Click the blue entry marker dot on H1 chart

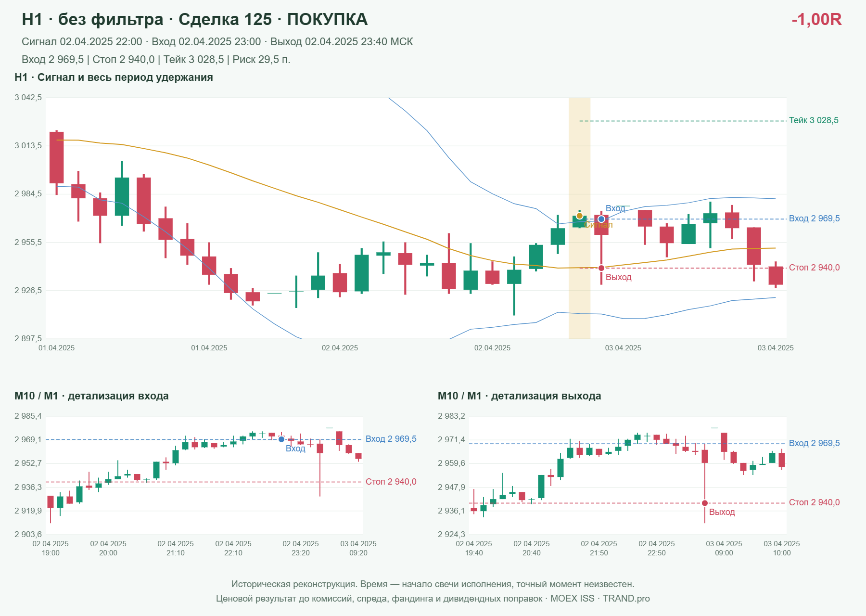601,219
